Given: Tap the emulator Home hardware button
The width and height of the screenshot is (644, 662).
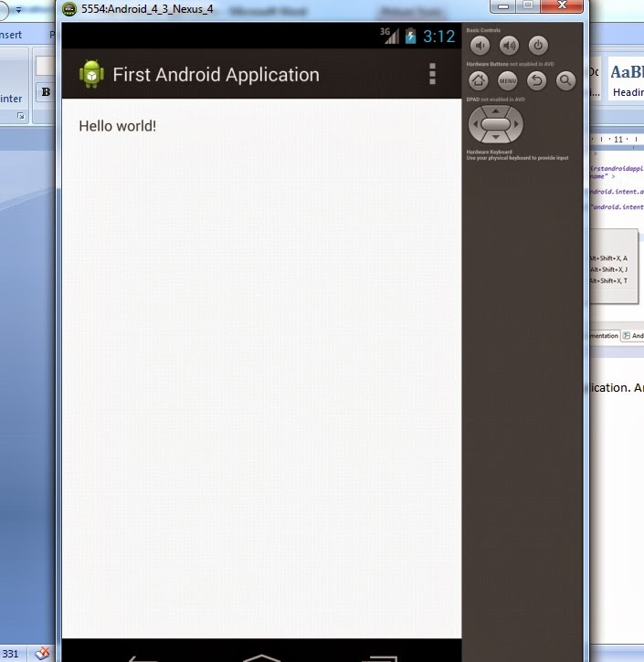Looking at the screenshot, I should click(479, 80).
